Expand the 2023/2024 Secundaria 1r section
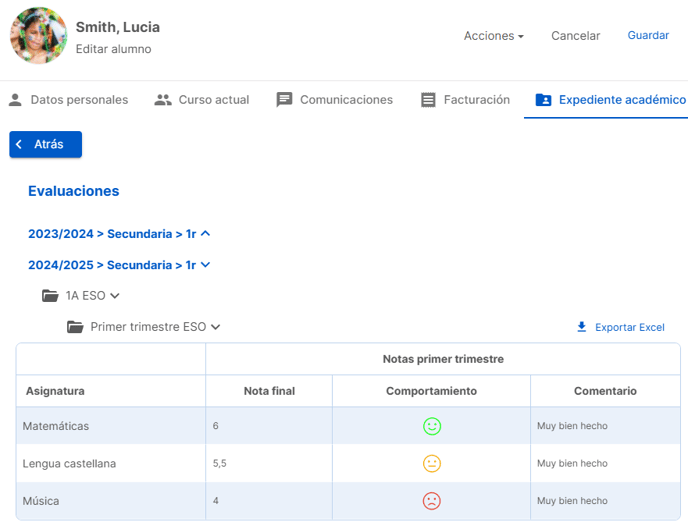The image size is (688, 529). (x=119, y=234)
